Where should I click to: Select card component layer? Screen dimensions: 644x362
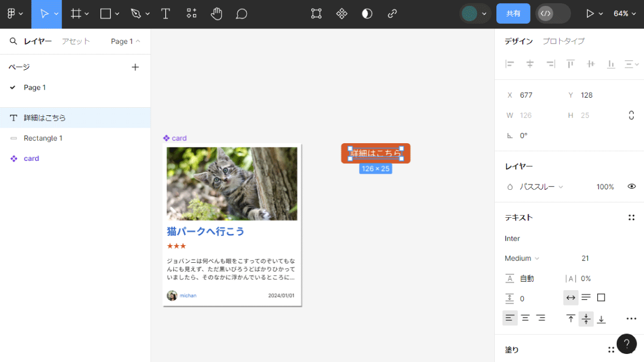click(75, 158)
